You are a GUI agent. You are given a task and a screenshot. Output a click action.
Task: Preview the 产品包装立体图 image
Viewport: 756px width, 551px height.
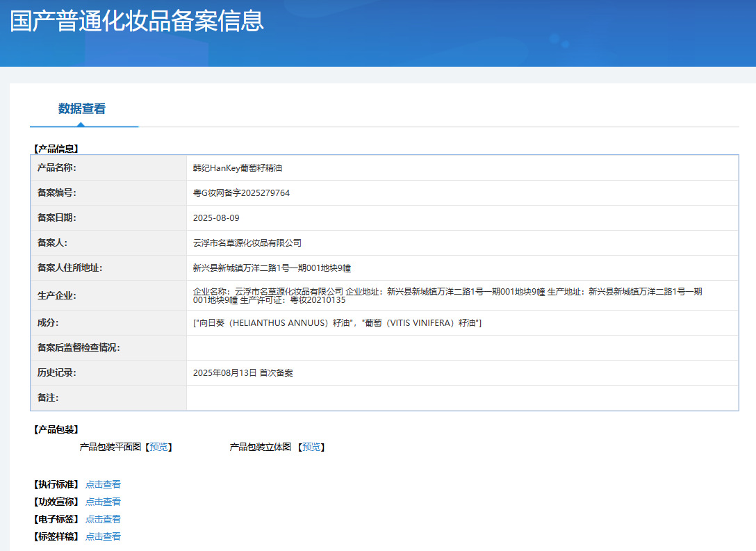click(x=311, y=447)
